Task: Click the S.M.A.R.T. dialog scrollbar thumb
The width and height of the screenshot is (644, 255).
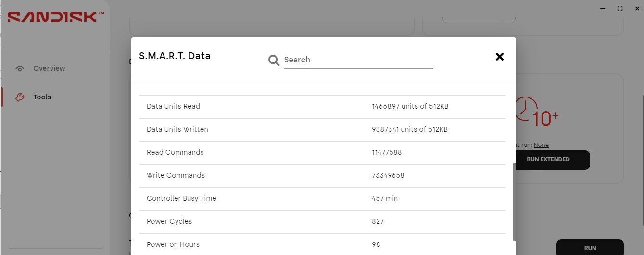Action: pos(515,202)
